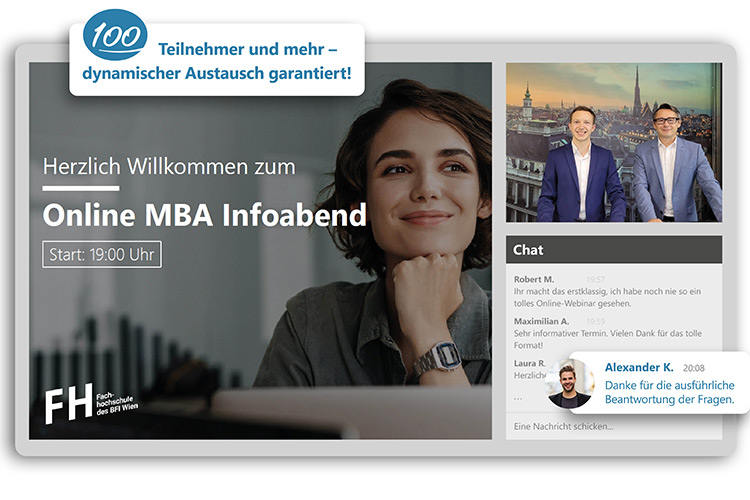Click the FH Fachhochschule des BFI Wien logo
Screen dimensions: 750x500
[x=91, y=403]
